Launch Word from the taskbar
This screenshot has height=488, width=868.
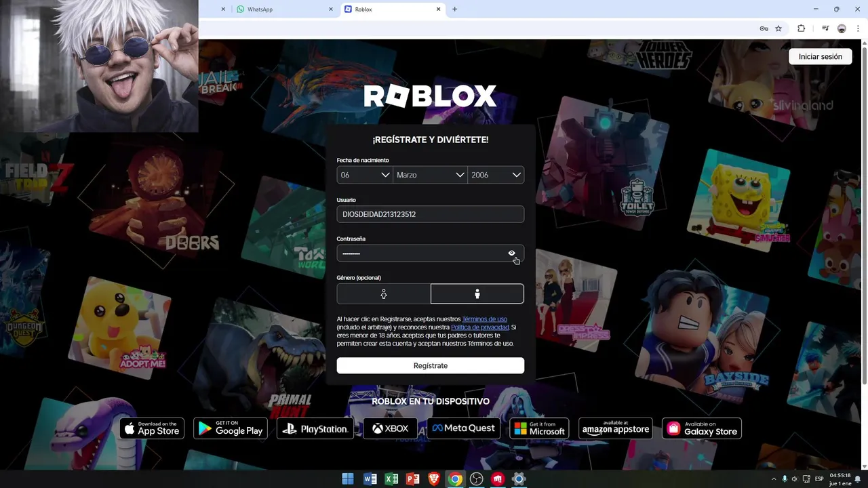click(x=370, y=479)
